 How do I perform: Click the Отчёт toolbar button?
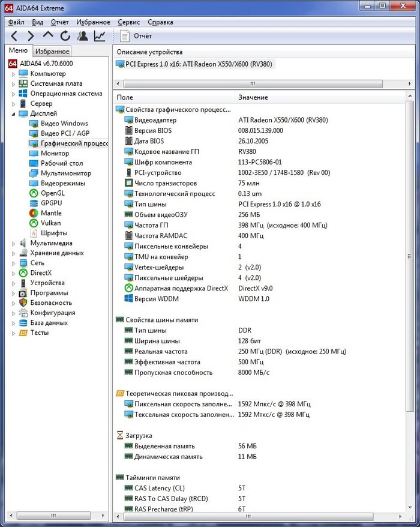[136, 36]
